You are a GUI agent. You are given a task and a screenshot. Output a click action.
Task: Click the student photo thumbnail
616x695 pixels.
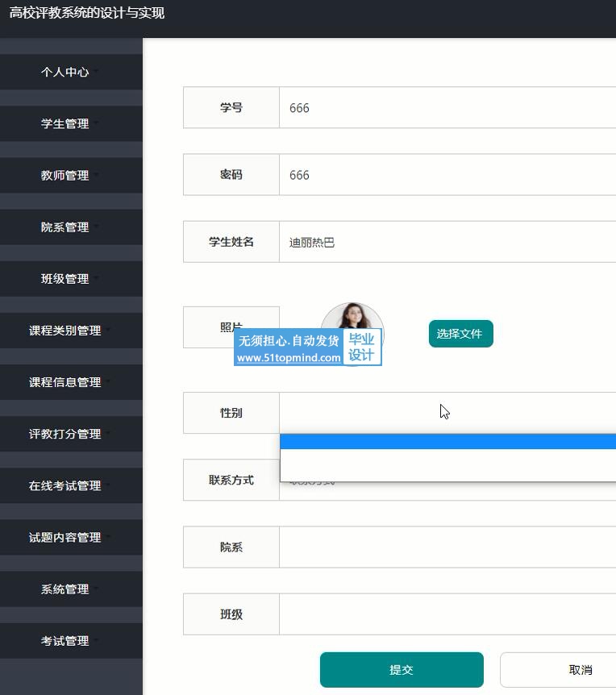(x=352, y=334)
